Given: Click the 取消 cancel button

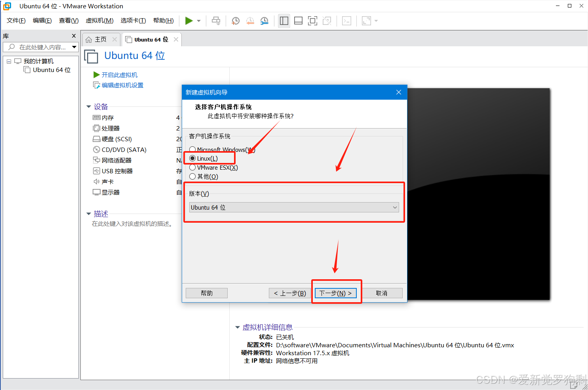Looking at the screenshot, I should [x=382, y=293].
